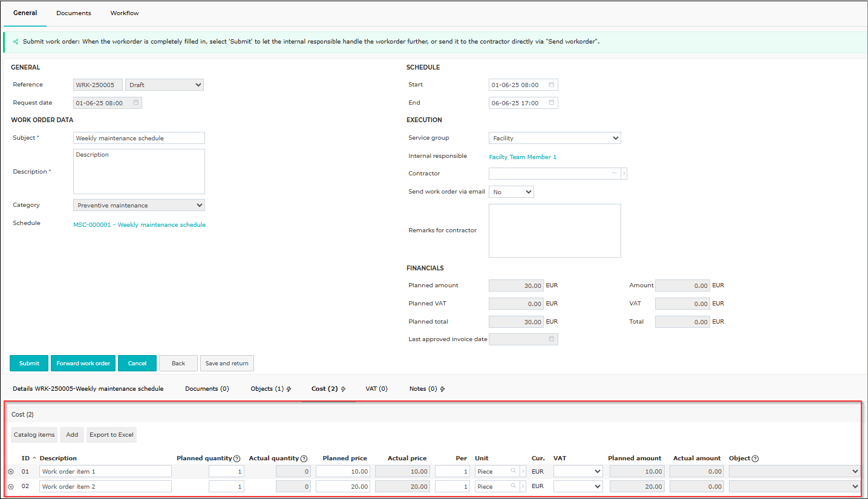
Task: Click the Export to Excel button
Action: [x=111, y=434]
